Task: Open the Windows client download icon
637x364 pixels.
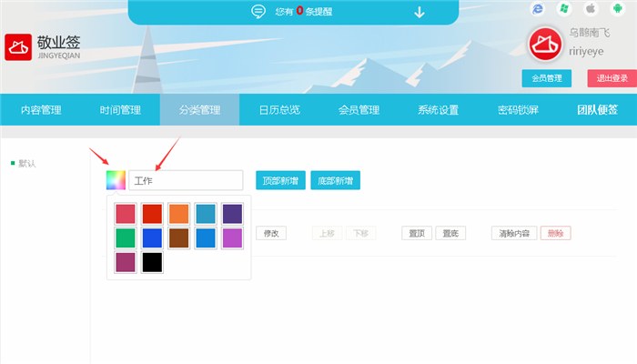Action: 564,8
